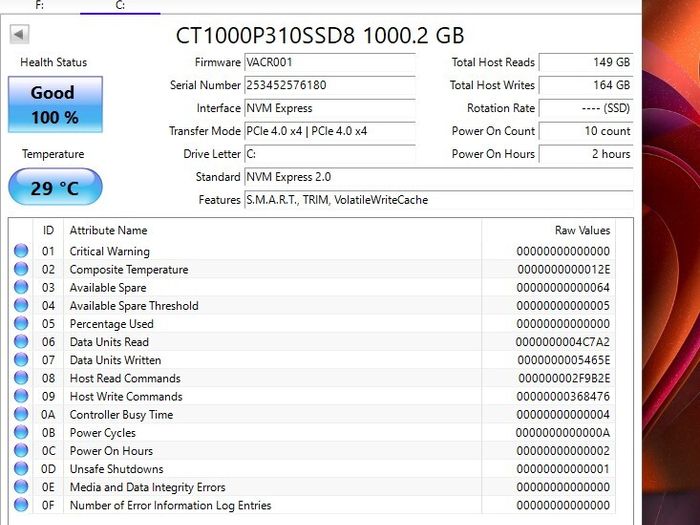Click raw value 00000000000005
700x525 pixels.
[563, 306]
